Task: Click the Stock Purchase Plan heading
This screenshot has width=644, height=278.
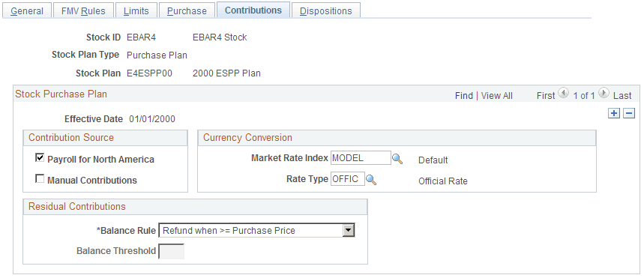Action: [x=61, y=94]
